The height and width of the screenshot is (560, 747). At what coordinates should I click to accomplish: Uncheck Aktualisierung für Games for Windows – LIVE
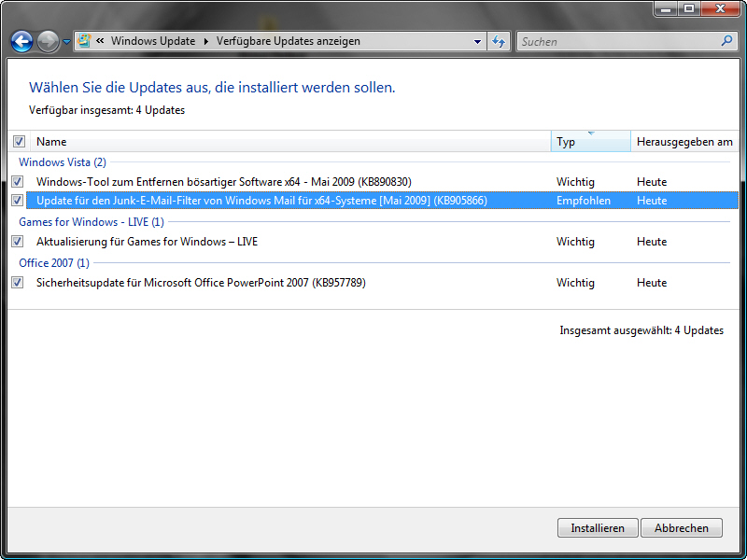tap(18, 242)
